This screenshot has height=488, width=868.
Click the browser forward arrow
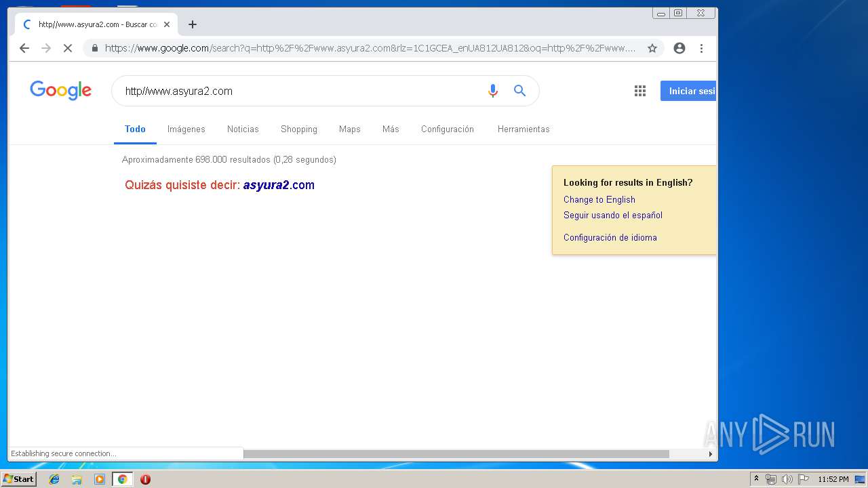tap(46, 48)
